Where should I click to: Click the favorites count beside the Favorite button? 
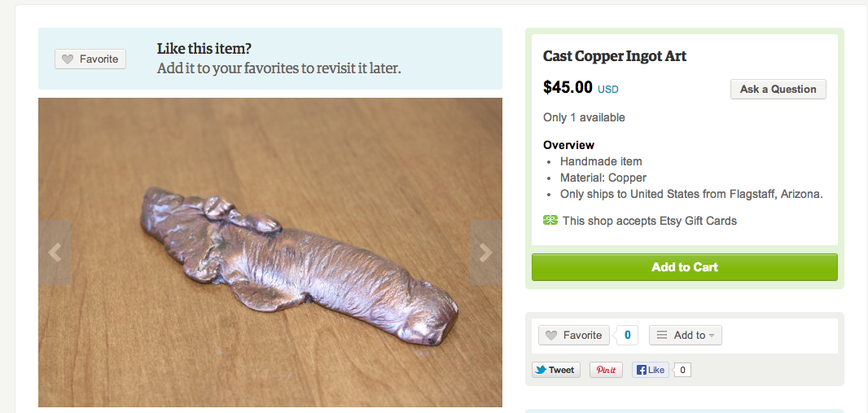(x=626, y=335)
